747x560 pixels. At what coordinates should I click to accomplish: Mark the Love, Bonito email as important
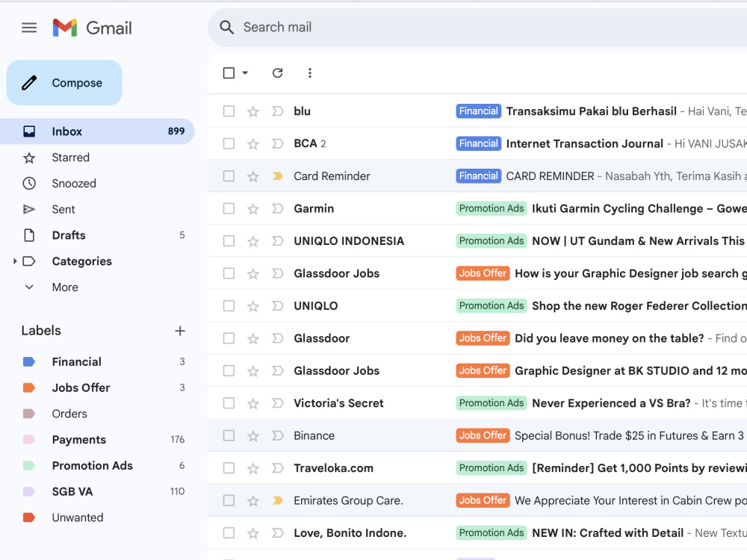[278, 533]
